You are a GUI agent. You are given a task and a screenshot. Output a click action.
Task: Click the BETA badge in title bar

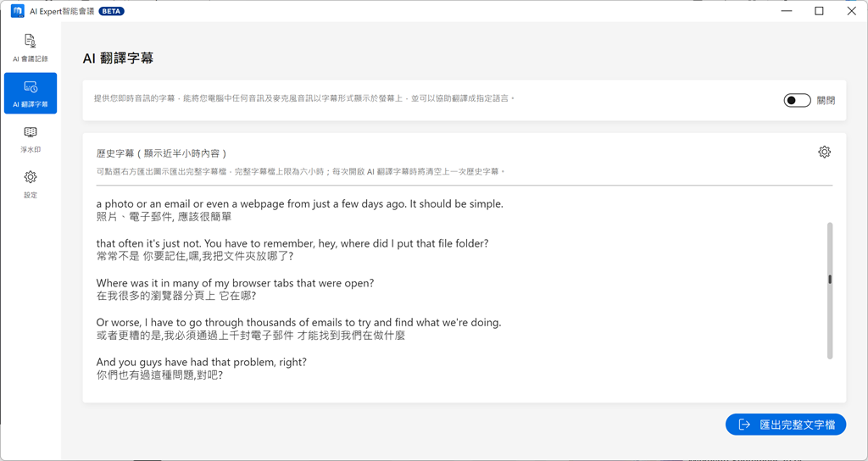[x=111, y=12]
